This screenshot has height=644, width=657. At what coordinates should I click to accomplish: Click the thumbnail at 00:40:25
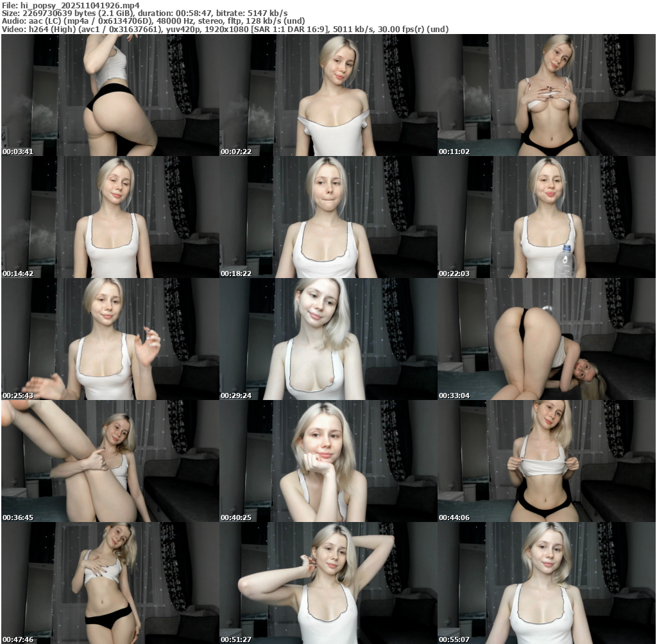coord(328,461)
